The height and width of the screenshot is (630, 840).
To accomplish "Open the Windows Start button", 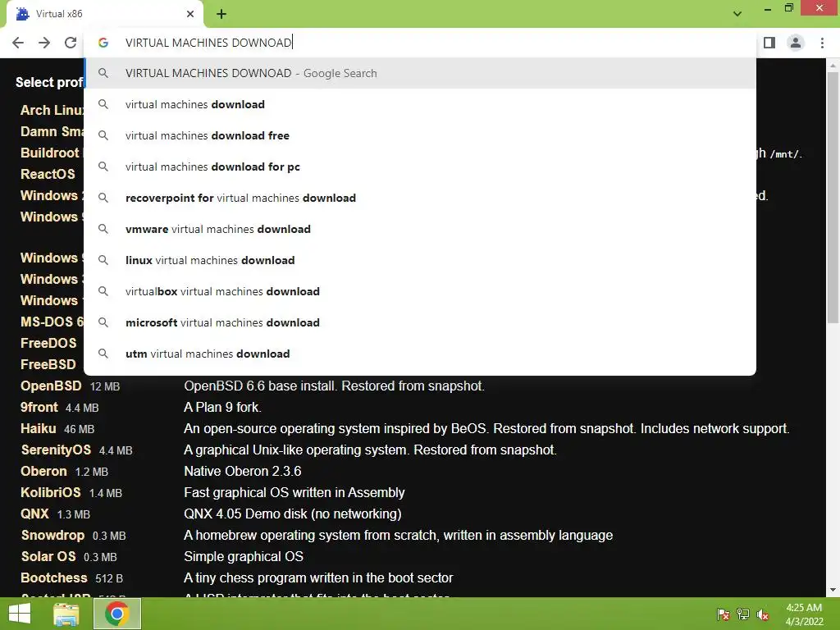I will [20, 614].
